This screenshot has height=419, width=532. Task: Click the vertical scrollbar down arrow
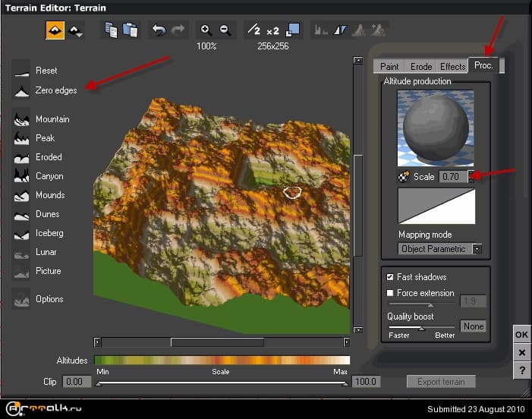pos(358,329)
